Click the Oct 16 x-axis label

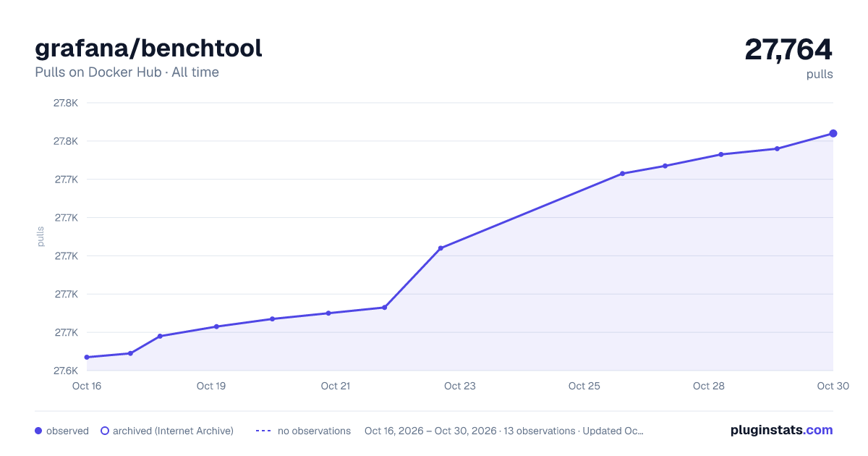tap(87, 386)
